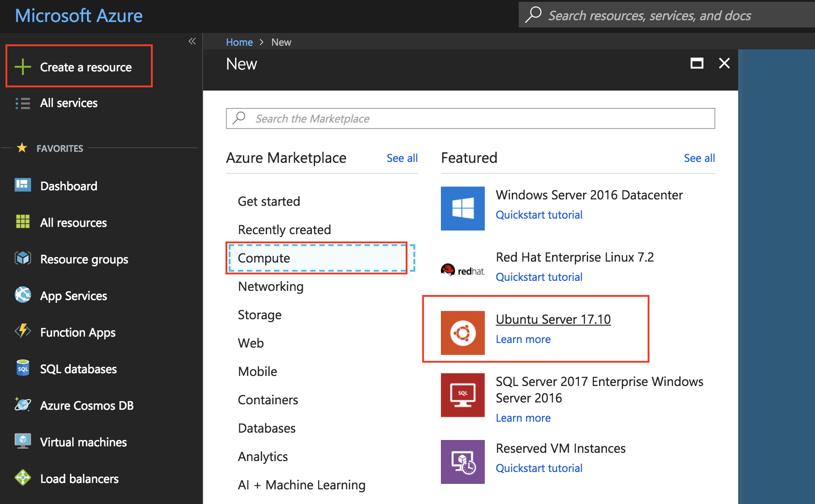Click the Dashboard icon in favorites
Screen dimensions: 815x504
(22, 185)
